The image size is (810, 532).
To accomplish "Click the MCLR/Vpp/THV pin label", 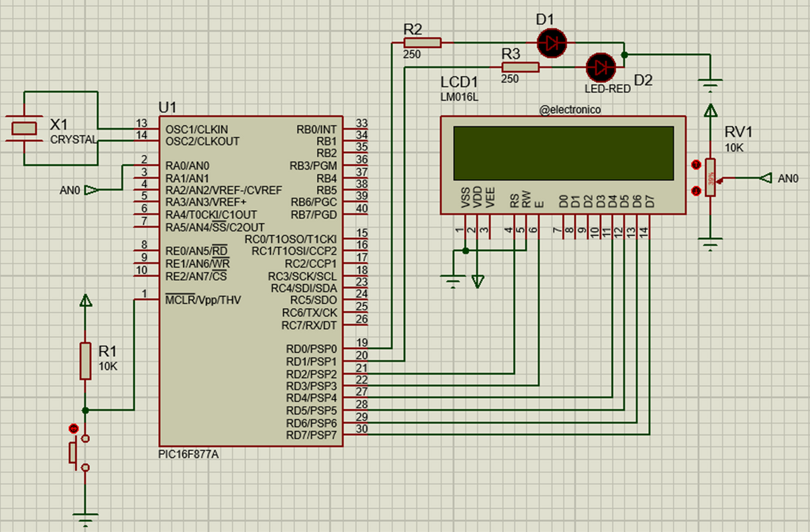I will [x=203, y=299].
